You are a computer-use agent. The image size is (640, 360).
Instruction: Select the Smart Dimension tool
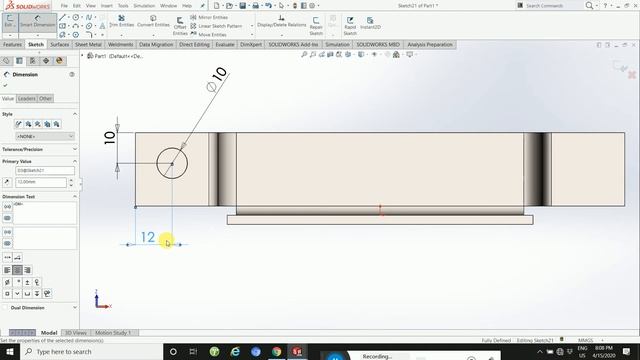(x=38, y=22)
